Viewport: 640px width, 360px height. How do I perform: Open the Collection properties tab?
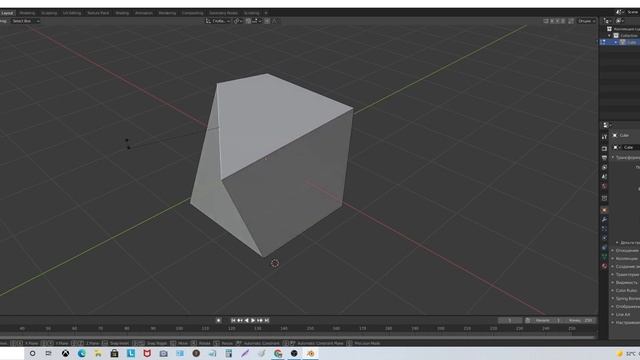click(x=604, y=198)
